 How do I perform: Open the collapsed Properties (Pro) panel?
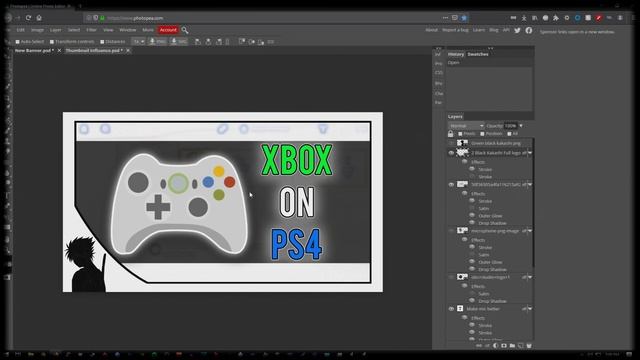point(438,64)
